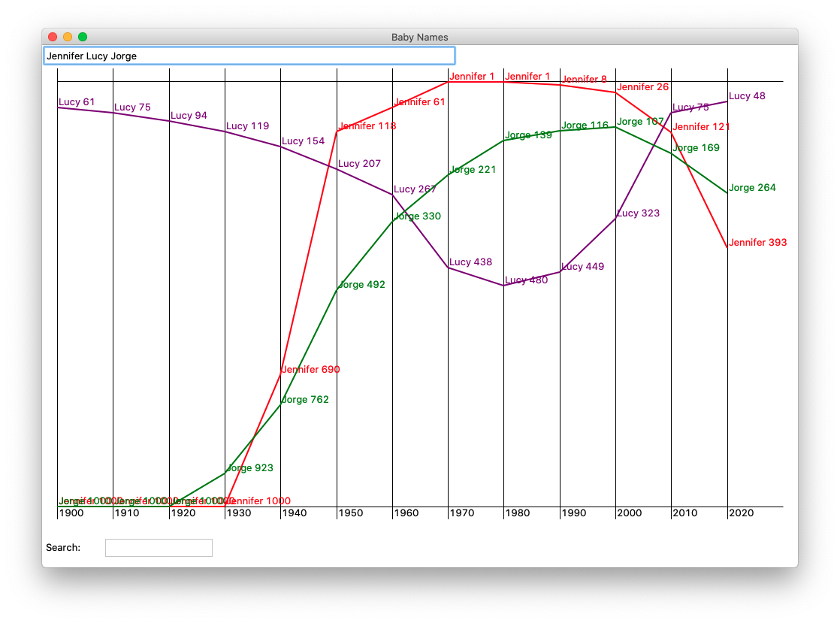The height and width of the screenshot is (623, 840).
Task: Click the "Jorge 923" data label
Action: pos(250,468)
